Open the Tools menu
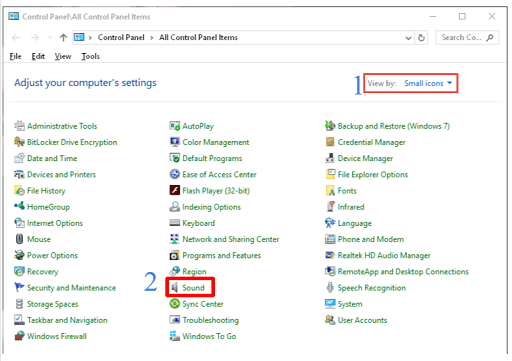 tap(90, 56)
